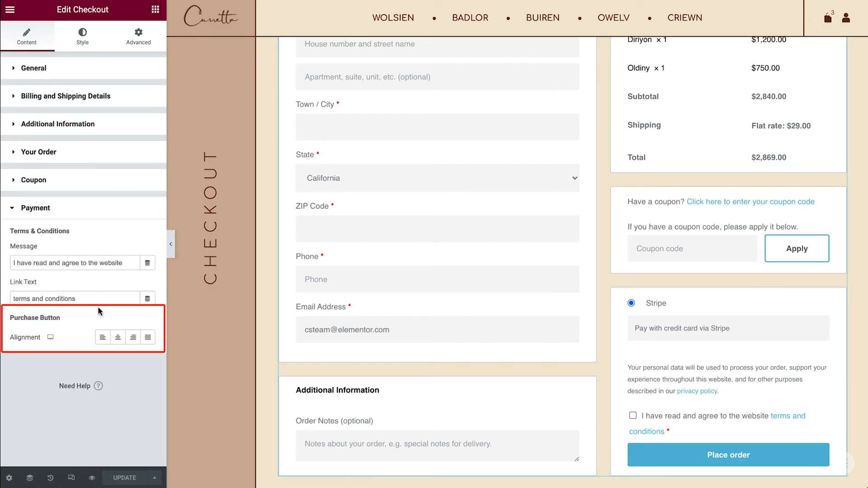Open the hamburger menu in Edit Checkout header
Image resolution: width=868 pixels, height=488 pixels.
(x=10, y=9)
